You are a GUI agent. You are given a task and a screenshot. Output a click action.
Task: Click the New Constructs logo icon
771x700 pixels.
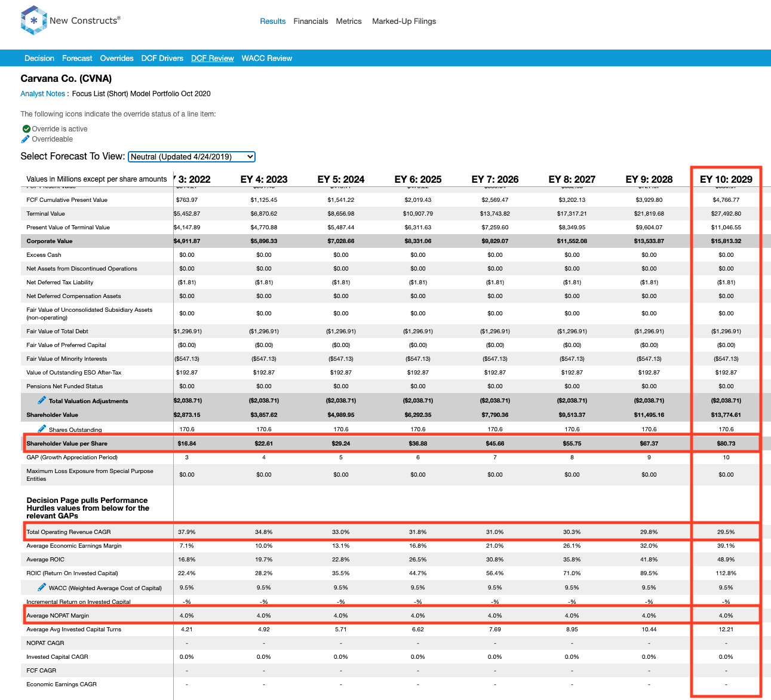pos(33,20)
